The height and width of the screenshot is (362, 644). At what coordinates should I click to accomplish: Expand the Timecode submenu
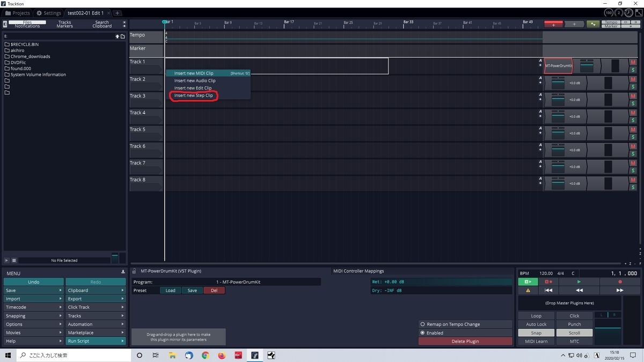[33, 307]
